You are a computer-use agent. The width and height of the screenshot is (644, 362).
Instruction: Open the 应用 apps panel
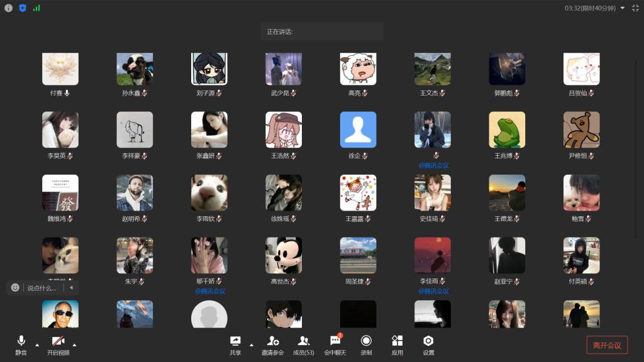point(397,344)
